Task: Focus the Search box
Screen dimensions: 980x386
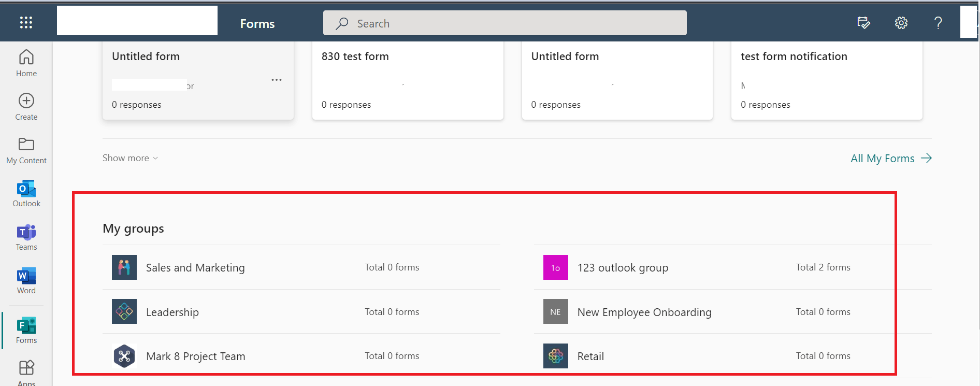Action: 505,23
